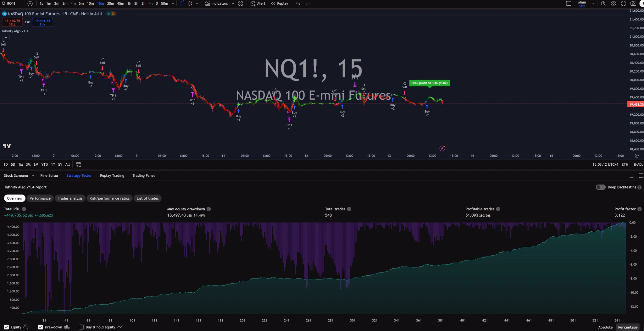Take a chart snapshot with camera icon
This screenshot has width=644, height=331.
tap(633, 3)
